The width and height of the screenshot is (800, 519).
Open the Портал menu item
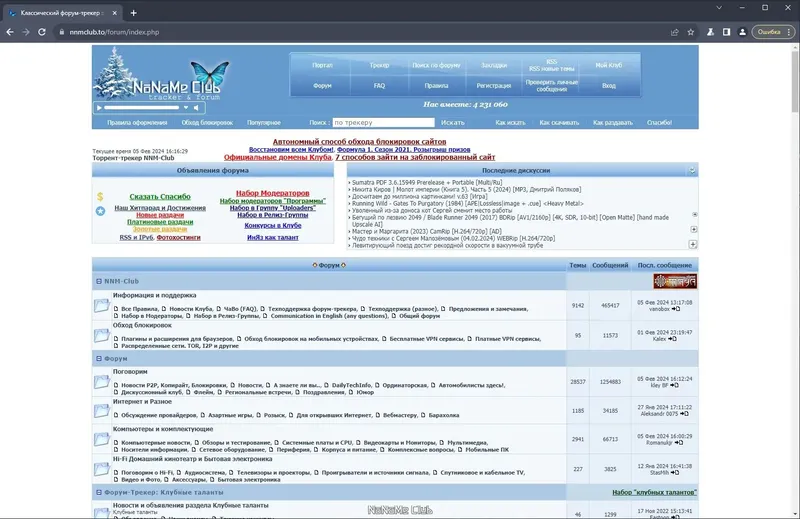(322, 65)
